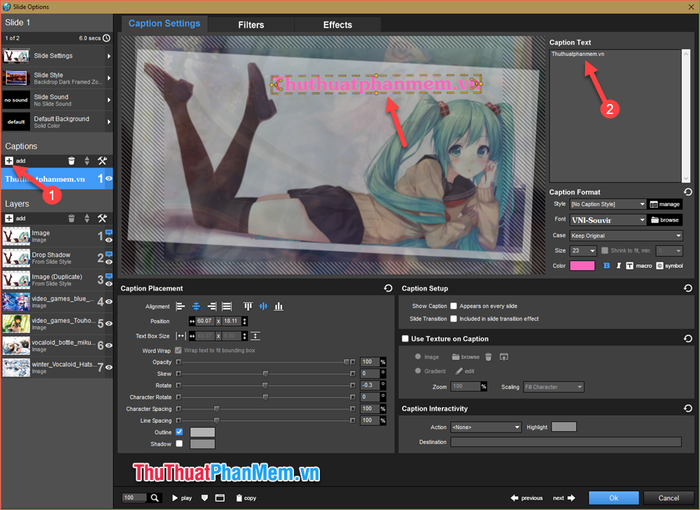Click the Ok button

tap(613, 497)
